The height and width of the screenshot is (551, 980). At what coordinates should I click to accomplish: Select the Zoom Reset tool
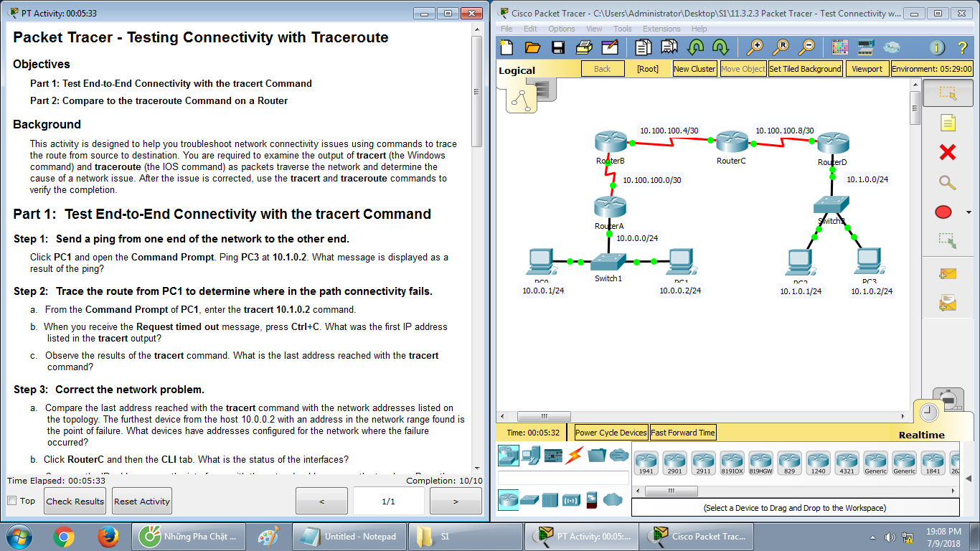tap(781, 47)
